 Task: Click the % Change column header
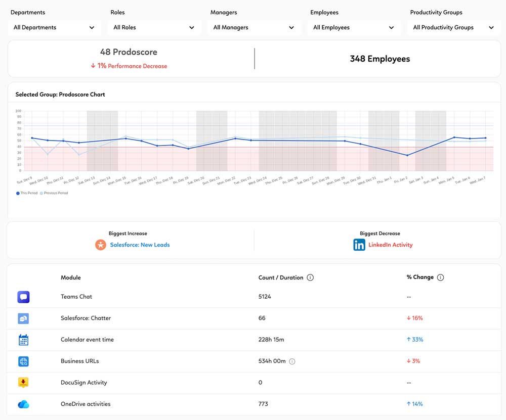click(x=420, y=277)
